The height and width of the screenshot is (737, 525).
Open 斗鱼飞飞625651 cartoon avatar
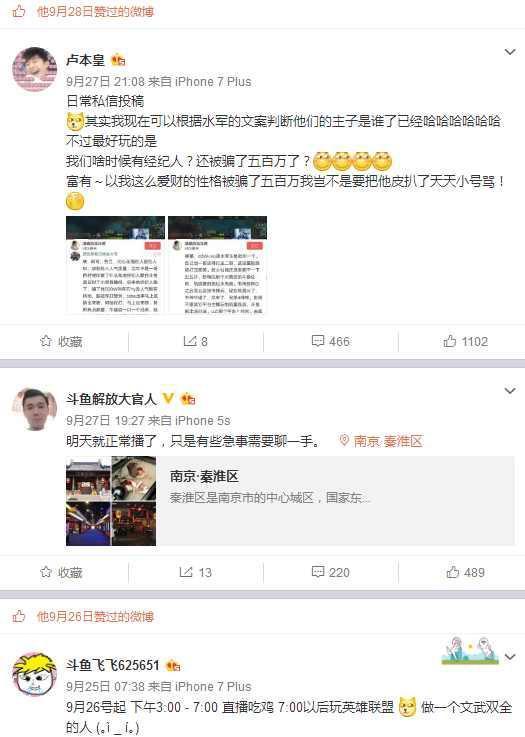(34, 674)
